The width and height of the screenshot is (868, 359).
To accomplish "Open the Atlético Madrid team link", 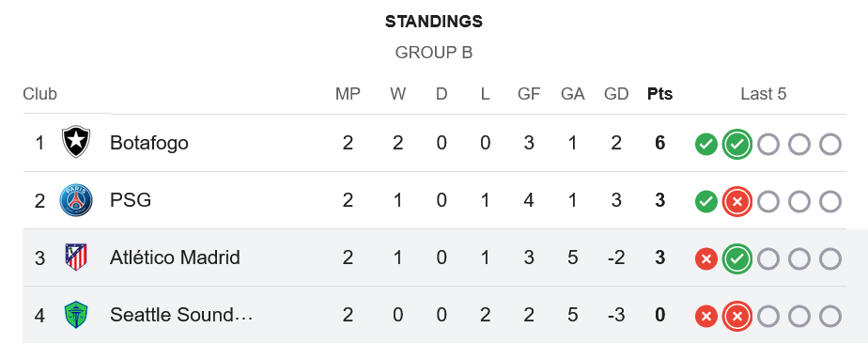I will [175, 258].
